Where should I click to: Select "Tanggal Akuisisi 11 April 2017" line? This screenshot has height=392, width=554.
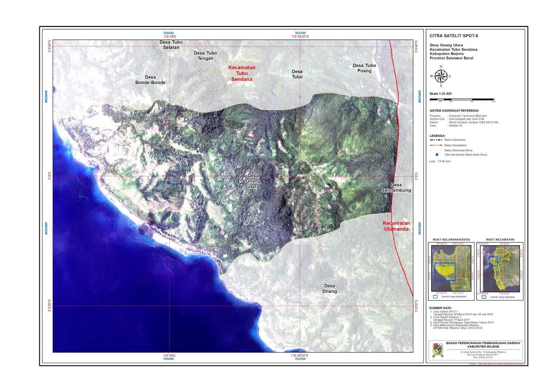(x=452, y=320)
